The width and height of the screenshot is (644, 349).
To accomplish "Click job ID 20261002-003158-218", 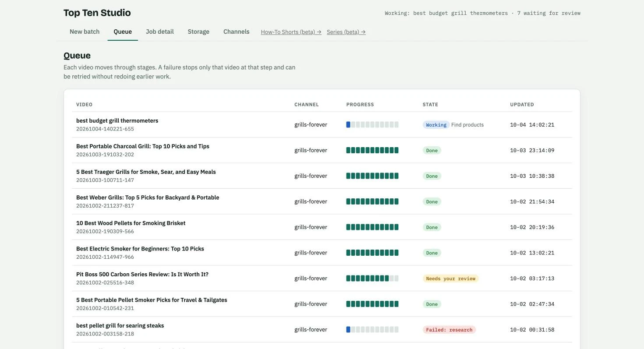I will (105, 334).
